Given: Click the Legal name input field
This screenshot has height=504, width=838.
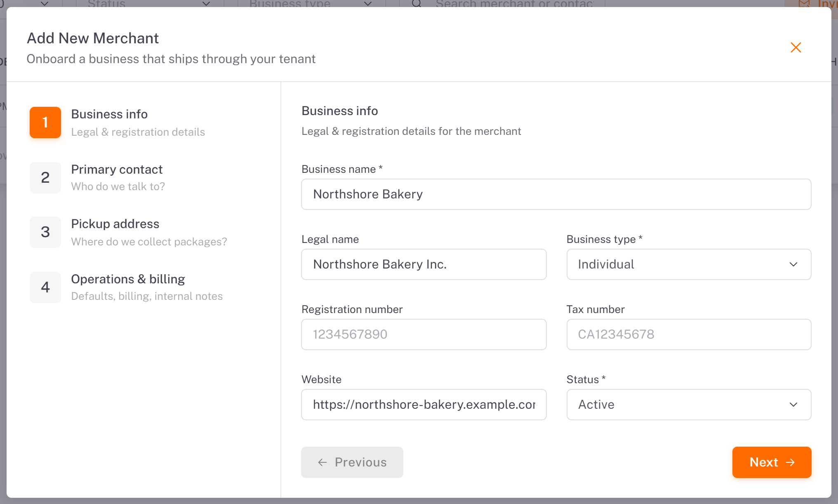Looking at the screenshot, I should (424, 264).
